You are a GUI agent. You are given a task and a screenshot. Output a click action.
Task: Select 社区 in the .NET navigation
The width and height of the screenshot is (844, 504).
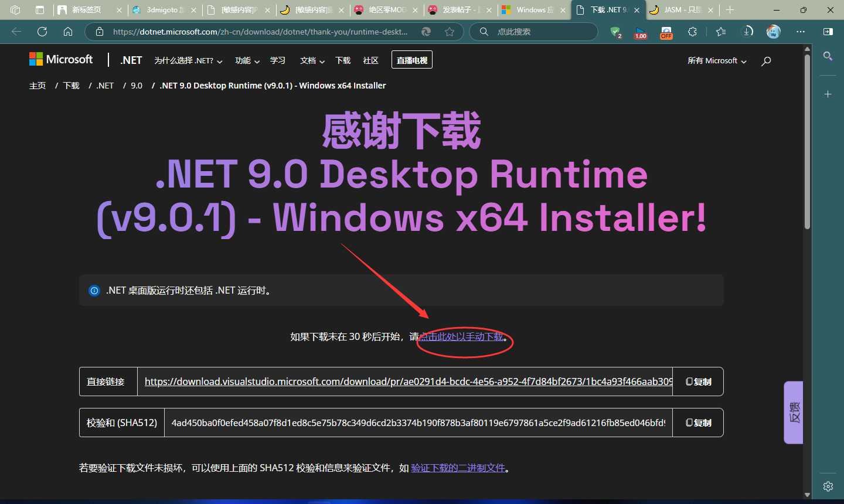coord(370,60)
